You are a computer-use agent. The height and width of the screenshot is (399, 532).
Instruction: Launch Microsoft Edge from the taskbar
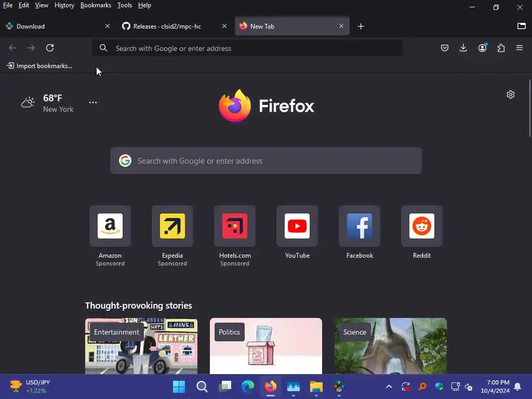(x=248, y=387)
